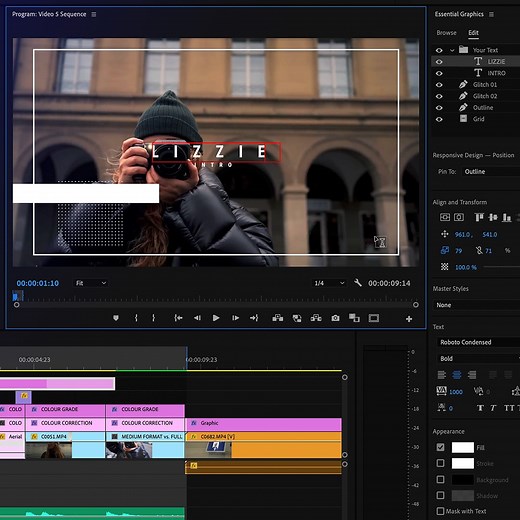Image resolution: width=520 pixels, height=520 pixels.
Task: Open the Roboto Condensed font dropdown
Action: (478, 342)
